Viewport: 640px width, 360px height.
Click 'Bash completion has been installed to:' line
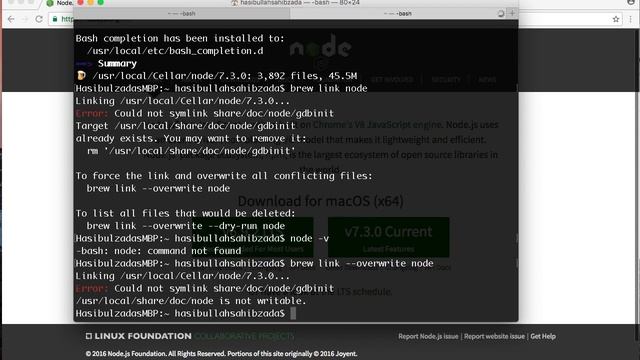180,38
